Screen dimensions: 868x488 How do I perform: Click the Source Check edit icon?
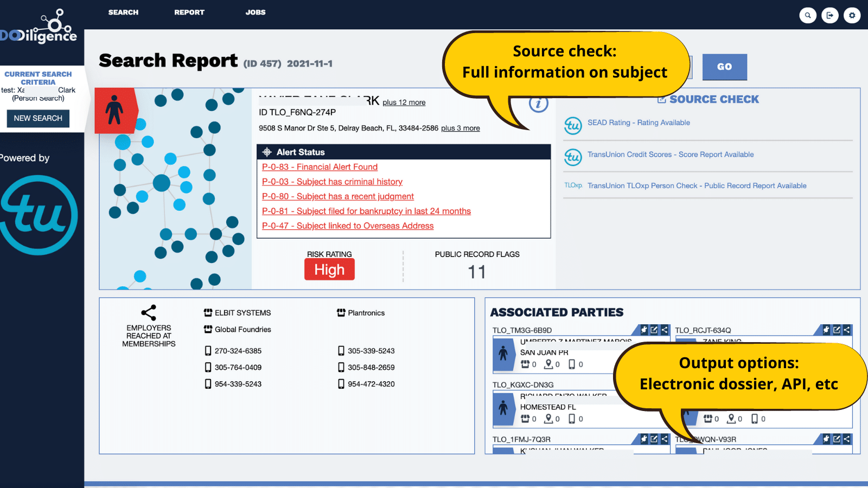(662, 99)
